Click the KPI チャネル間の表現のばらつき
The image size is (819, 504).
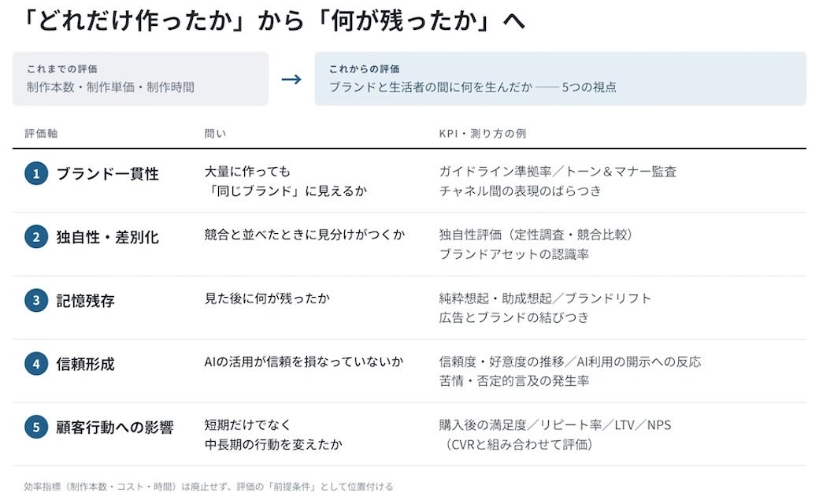click(x=521, y=191)
